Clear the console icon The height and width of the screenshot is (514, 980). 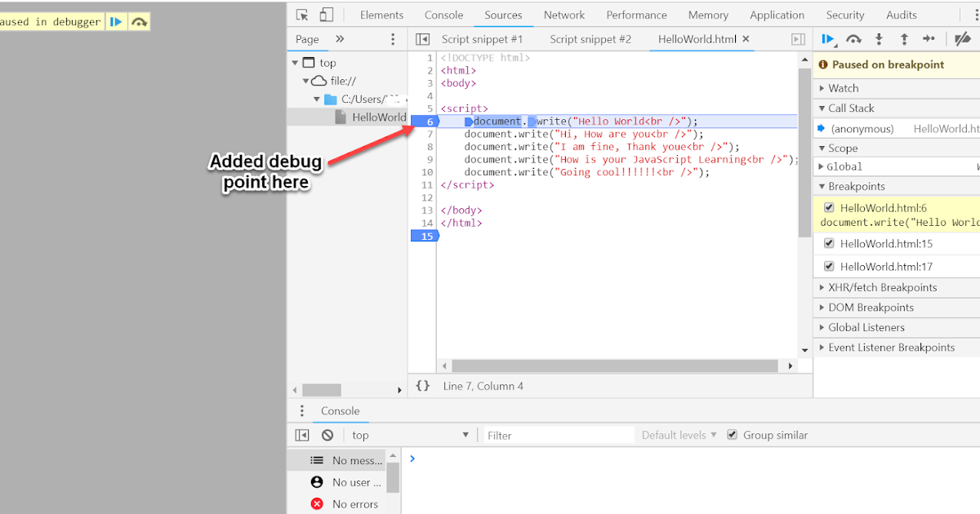click(x=327, y=436)
